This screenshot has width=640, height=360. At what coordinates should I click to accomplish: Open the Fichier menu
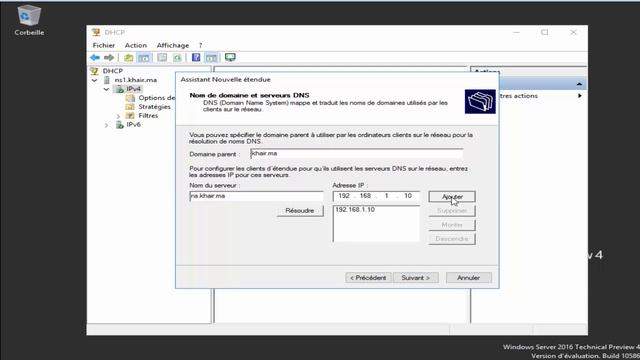tap(104, 45)
